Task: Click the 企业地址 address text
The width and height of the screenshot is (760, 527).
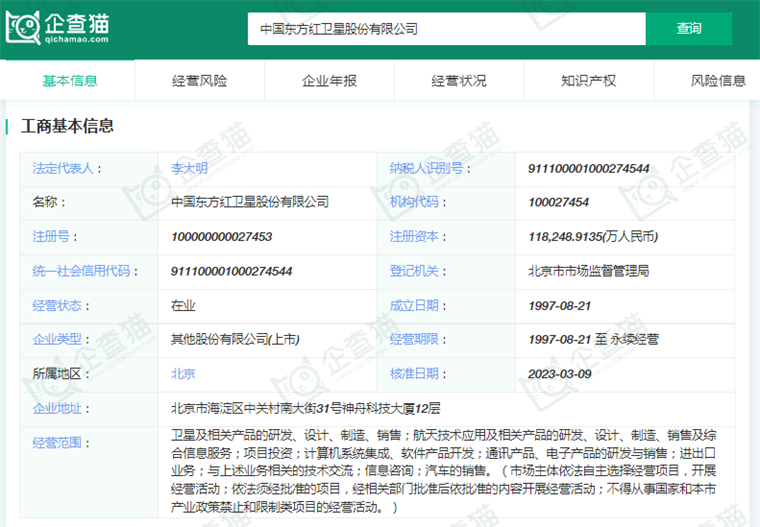Action: pyautogui.click(x=306, y=408)
